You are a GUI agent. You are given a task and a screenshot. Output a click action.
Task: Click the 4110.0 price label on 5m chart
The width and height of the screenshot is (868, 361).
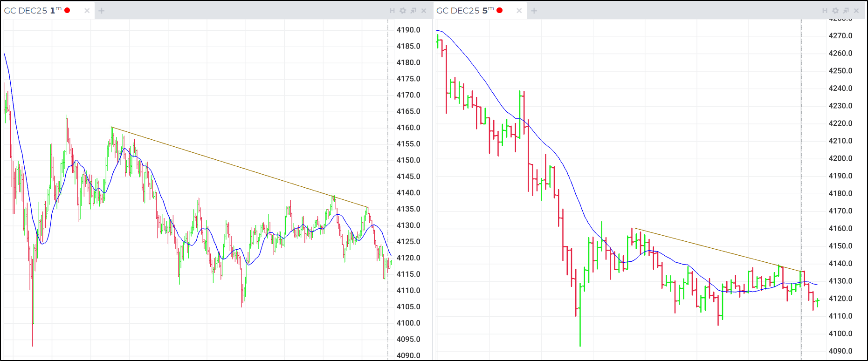click(x=840, y=316)
